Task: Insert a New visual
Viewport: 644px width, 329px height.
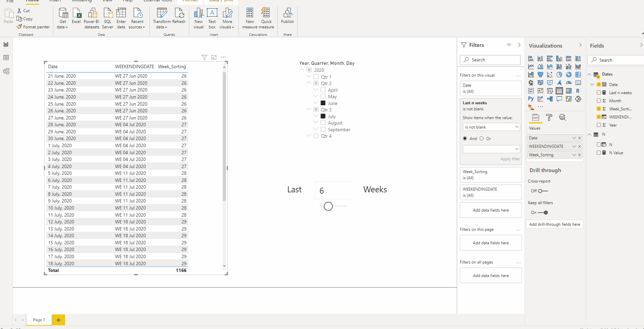Action: (x=199, y=18)
